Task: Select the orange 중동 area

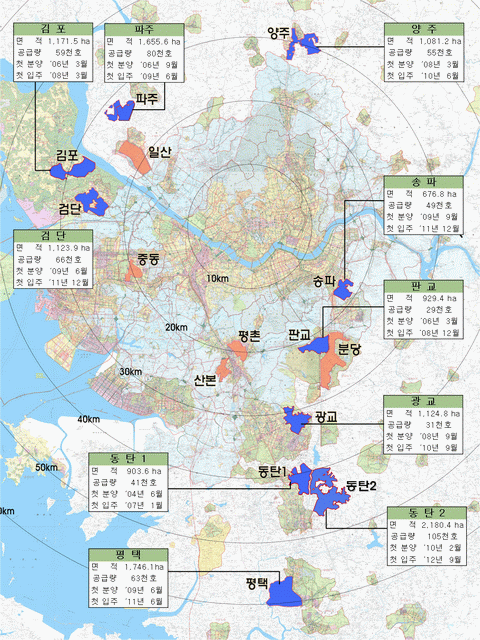Action: pos(133,271)
